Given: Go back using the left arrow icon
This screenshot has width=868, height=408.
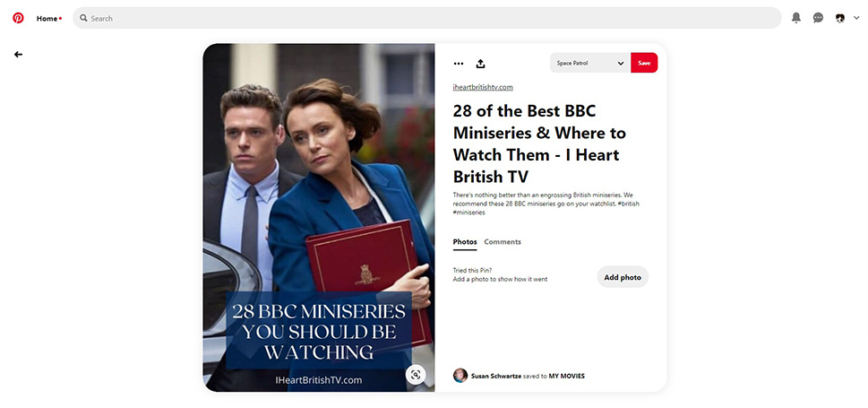Looking at the screenshot, I should (x=18, y=55).
